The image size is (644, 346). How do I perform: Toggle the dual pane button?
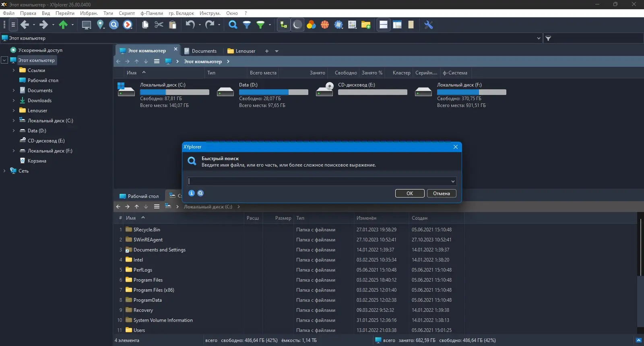384,25
